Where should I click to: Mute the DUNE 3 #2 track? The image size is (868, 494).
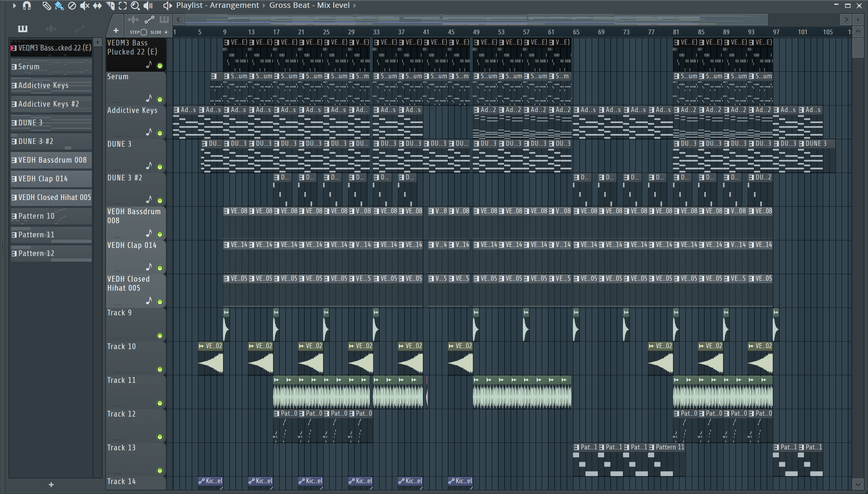(x=159, y=201)
